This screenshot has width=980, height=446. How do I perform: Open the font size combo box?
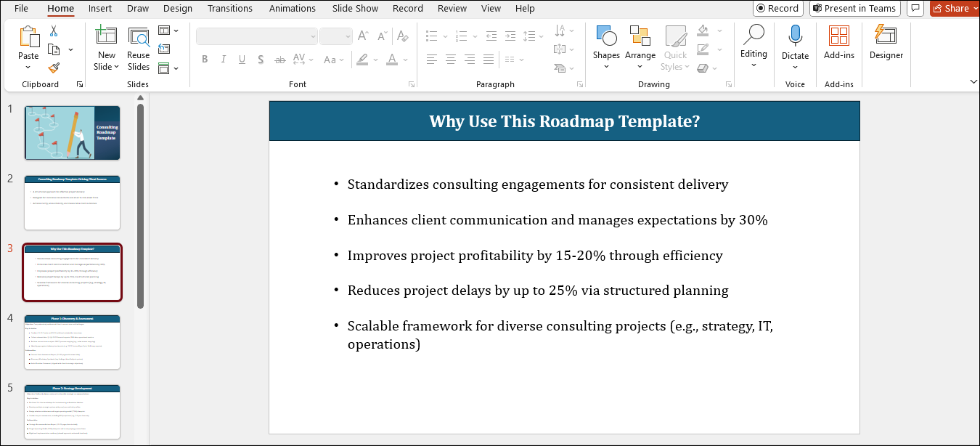(x=336, y=36)
